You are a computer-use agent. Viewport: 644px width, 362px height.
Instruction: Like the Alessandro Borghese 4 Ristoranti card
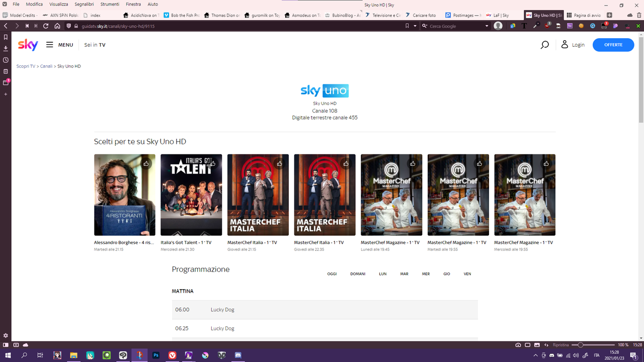tap(146, 163)
